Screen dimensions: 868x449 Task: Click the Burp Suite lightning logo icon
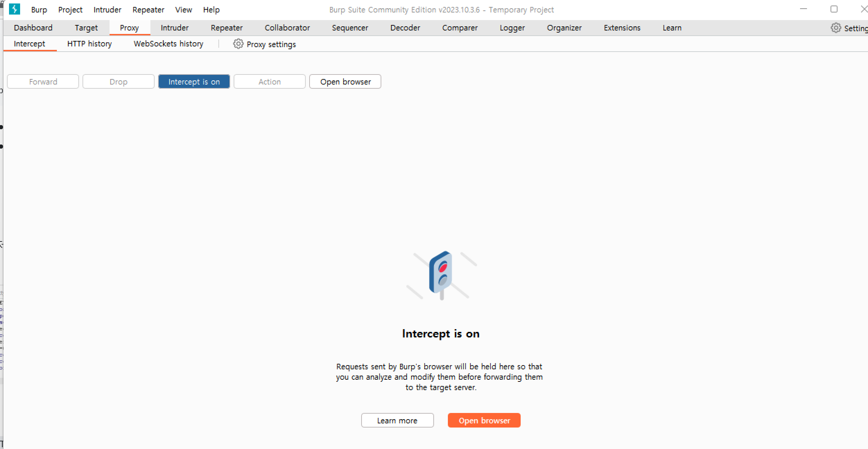(15, 9)
